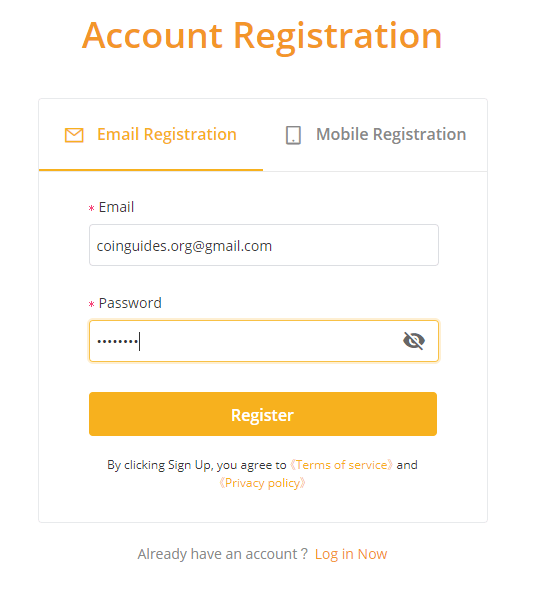This screenshot has height=594, width=552.
Task: Switch to the Mobile Registration tab
Action: 375,135
